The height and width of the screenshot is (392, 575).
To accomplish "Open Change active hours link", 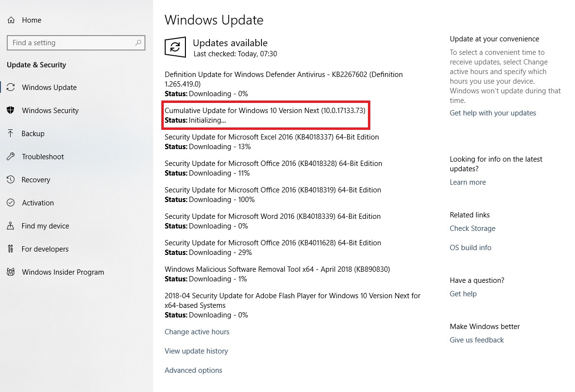I will 197,332.
